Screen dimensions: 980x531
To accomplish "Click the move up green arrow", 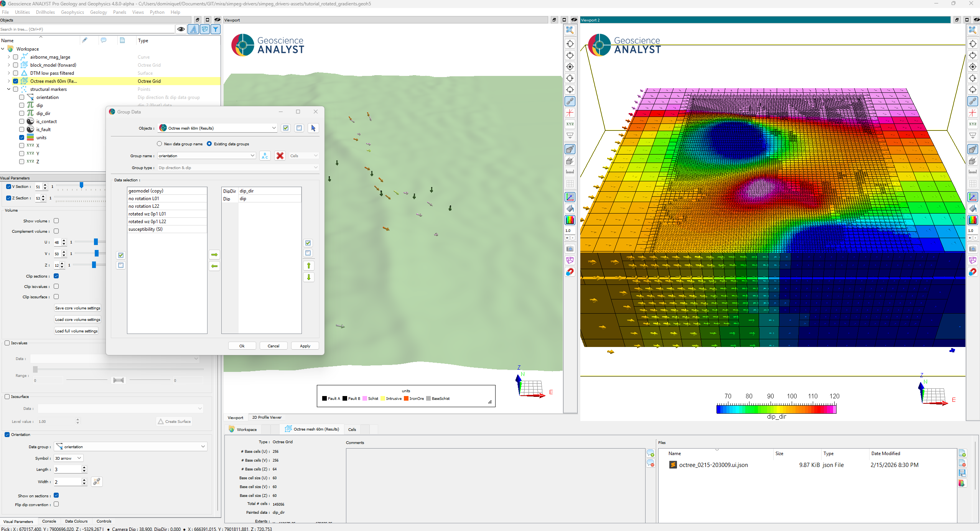I will click(308, 266).
